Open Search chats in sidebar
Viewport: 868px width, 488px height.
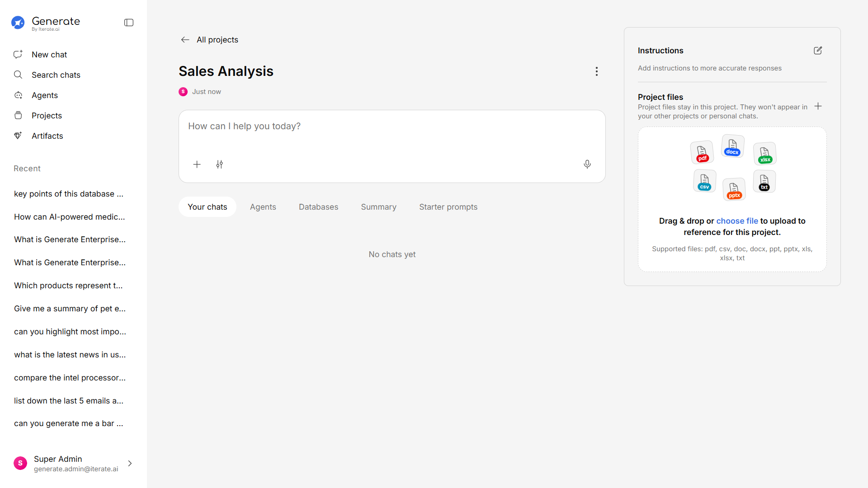pos(56,75)
